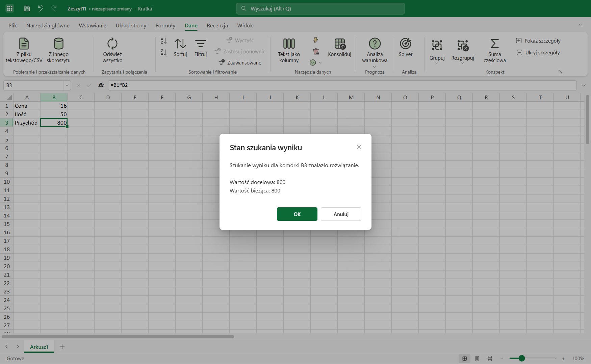This screenshot has height=364, width=591.
Task: Open Suma częściowa subtotal tool
Action: (x=495, y=50)
